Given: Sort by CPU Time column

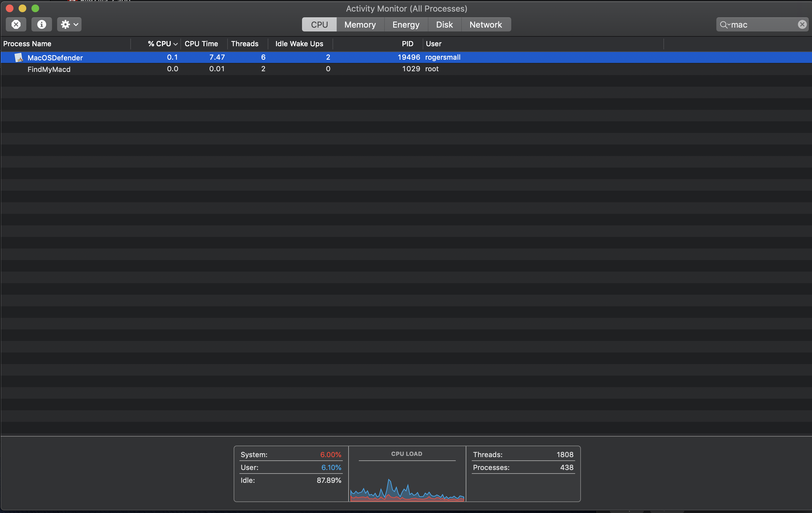Looking at the screenshot, I should (201, 44).
